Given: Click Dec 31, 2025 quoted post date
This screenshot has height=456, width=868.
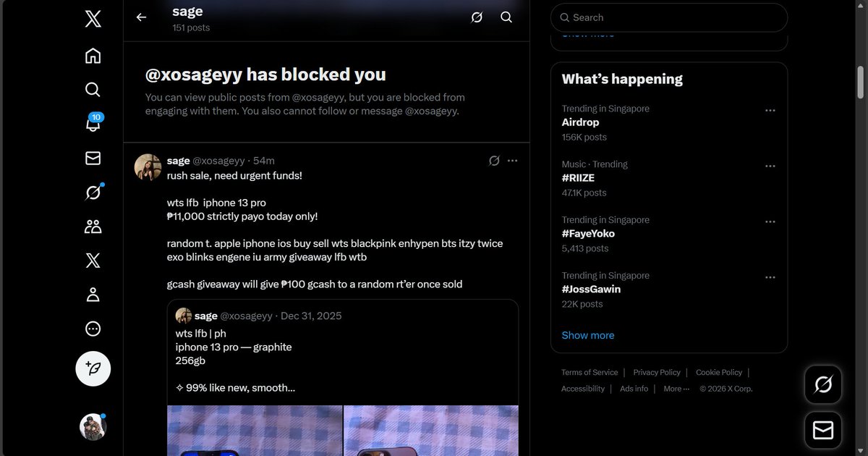Looking at the screenshot, I should (x=311, y=316).
